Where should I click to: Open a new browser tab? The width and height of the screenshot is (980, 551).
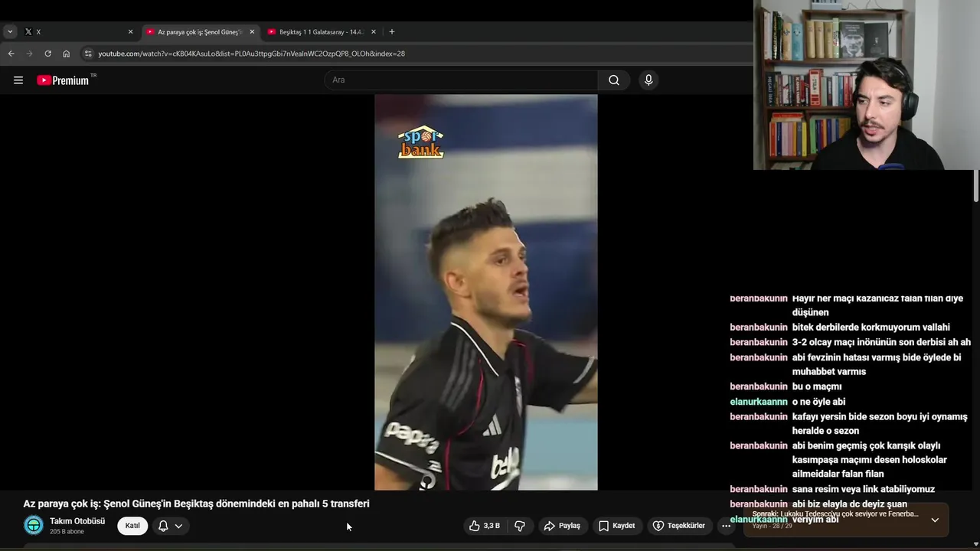pos(392,31)
